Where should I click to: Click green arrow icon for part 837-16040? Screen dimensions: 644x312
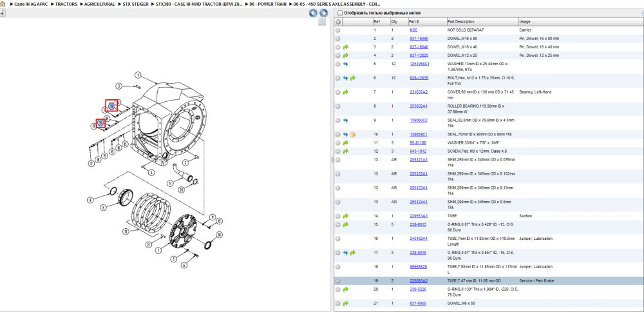[346, 47]
